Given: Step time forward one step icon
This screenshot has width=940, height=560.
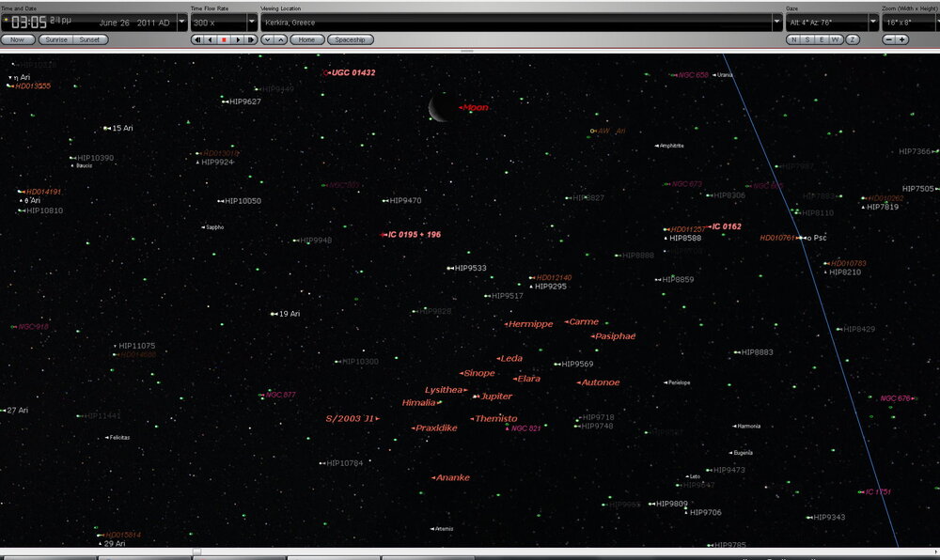Looking at the screenshot, I should (x=250, y=39).
